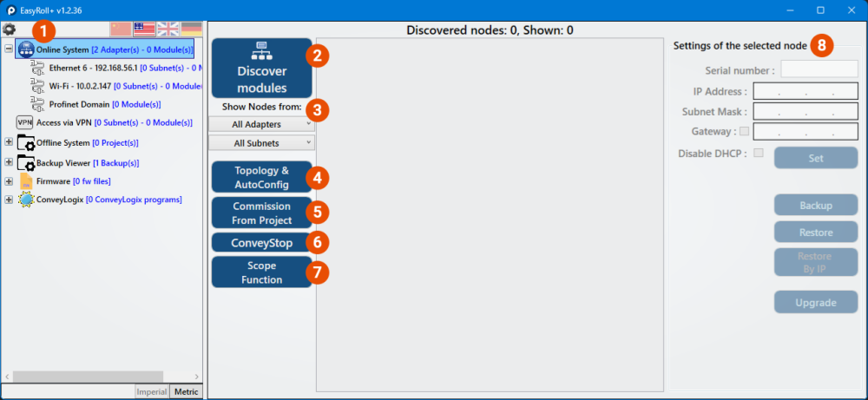Click the Online System network icon

(26, 49)
